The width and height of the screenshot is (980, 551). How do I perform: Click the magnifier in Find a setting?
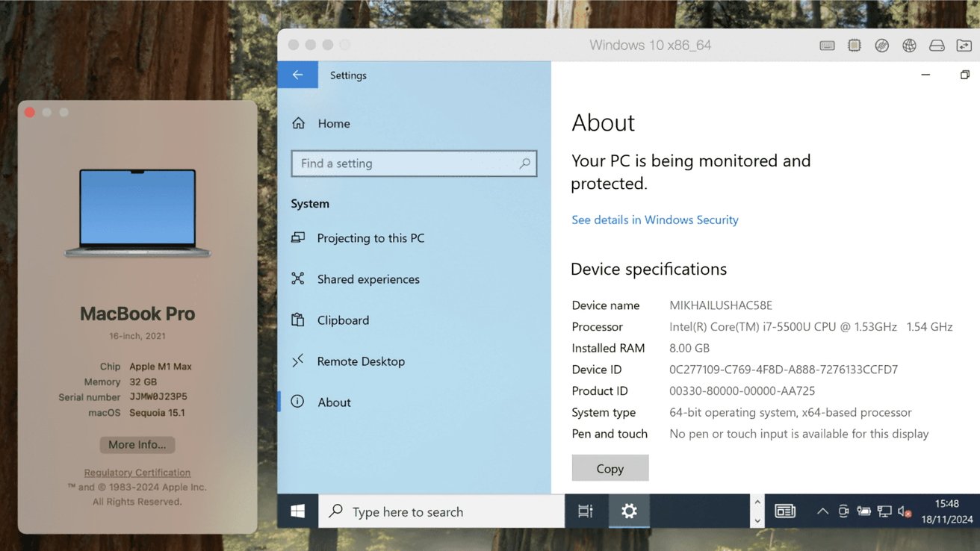click(x=525, y=163)
